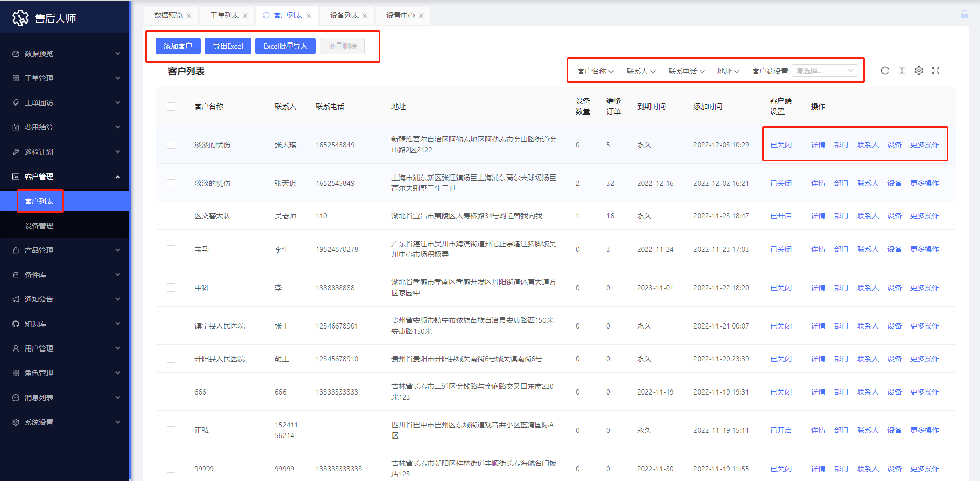The image size is (980, 481).
Task: Open 设备管理 in the sidebar
Action: click(x=39, y=226)
